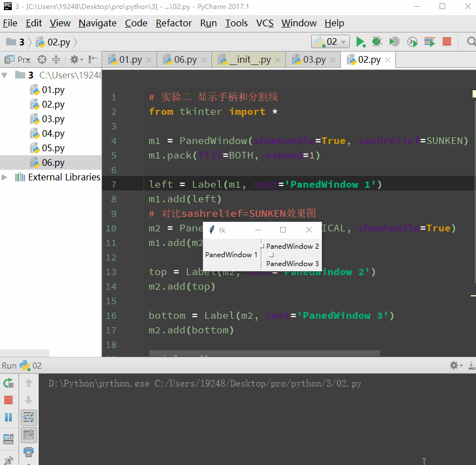This screenshot has width=476, height=465.
Task: Run with coverage icon in toolbar
Action: pyautogui.click(x=394, y=42)
